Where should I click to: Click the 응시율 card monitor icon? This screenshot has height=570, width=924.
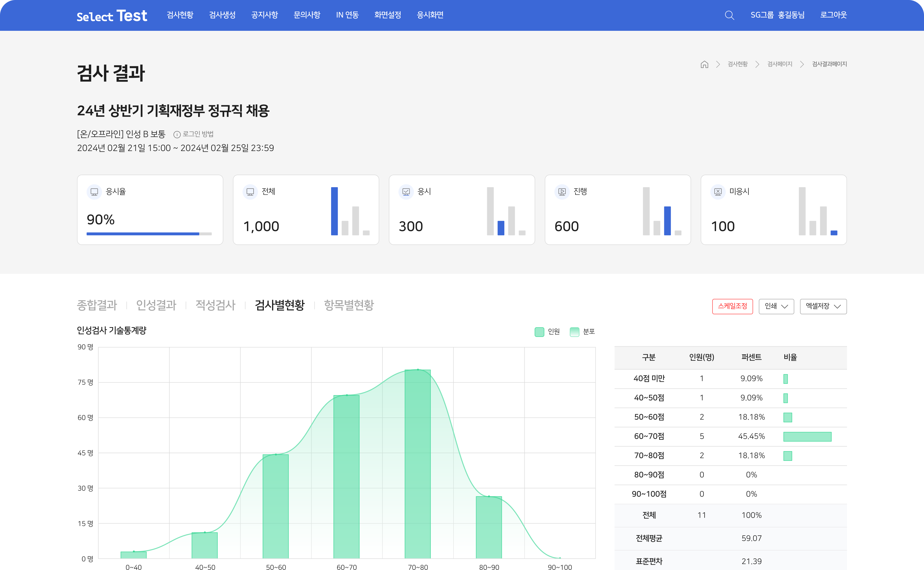coord(94,192)
